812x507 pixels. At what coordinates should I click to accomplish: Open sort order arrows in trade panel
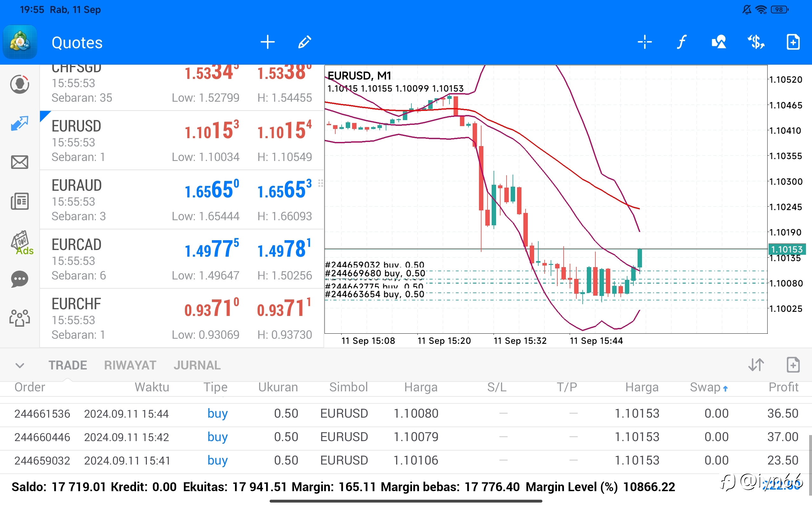pyautogui.click(x=756, y=365)
